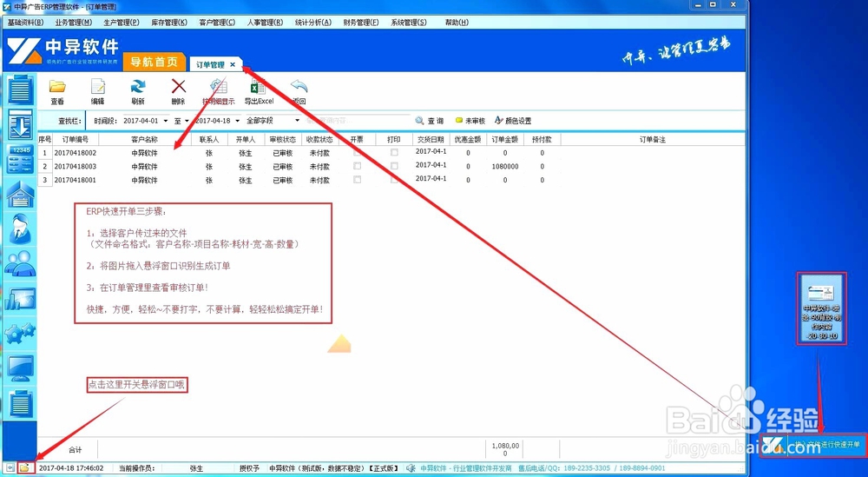Tick 打印 checkbox for order 20170418003
The height and width of the screenshot is (477, 868).
tap(394, 166)
